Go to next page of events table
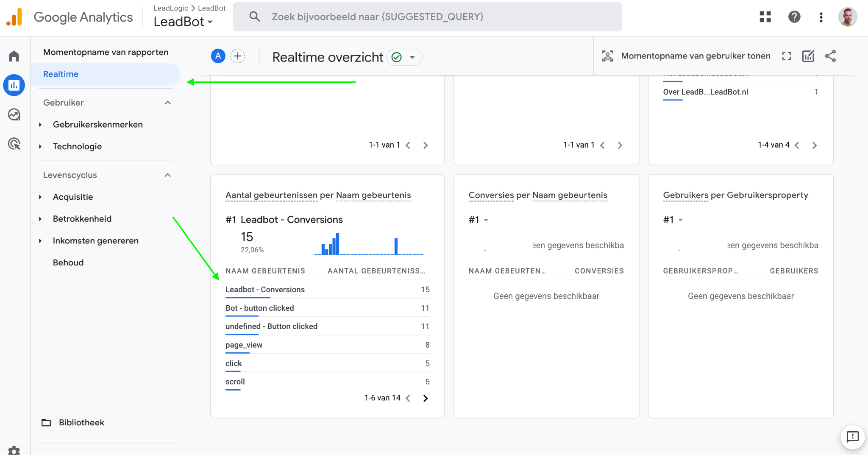868x455 pixels. [x=426, y=398]
